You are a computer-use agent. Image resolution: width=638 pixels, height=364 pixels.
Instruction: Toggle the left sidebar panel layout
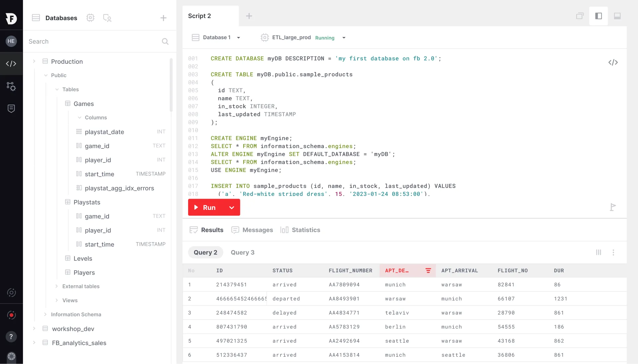click(x=598, y=16)
